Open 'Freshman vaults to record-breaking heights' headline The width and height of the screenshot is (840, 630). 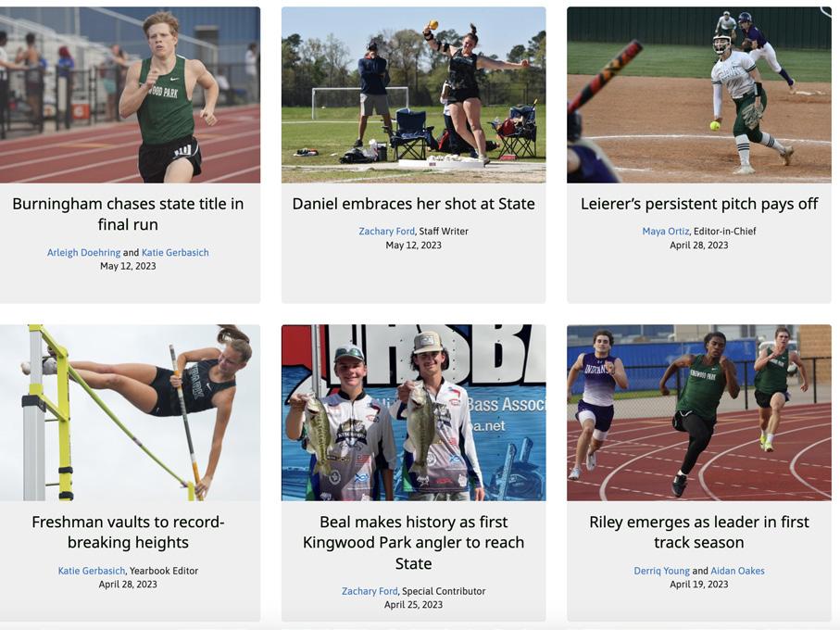coord(128,532)
